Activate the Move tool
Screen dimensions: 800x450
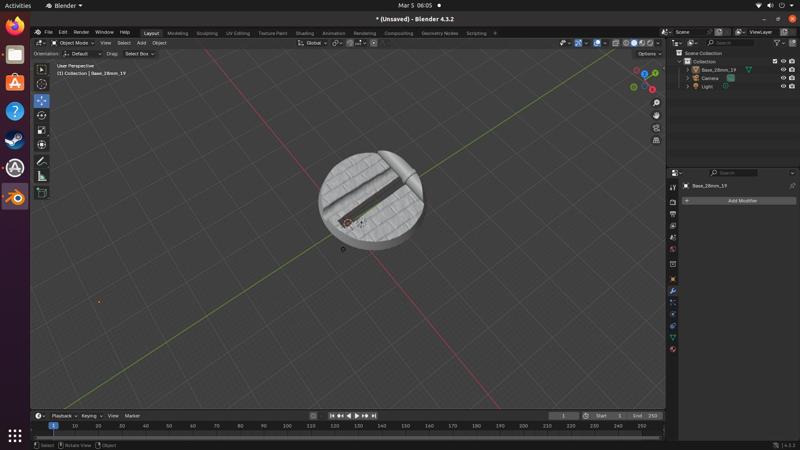pos(42,101)
